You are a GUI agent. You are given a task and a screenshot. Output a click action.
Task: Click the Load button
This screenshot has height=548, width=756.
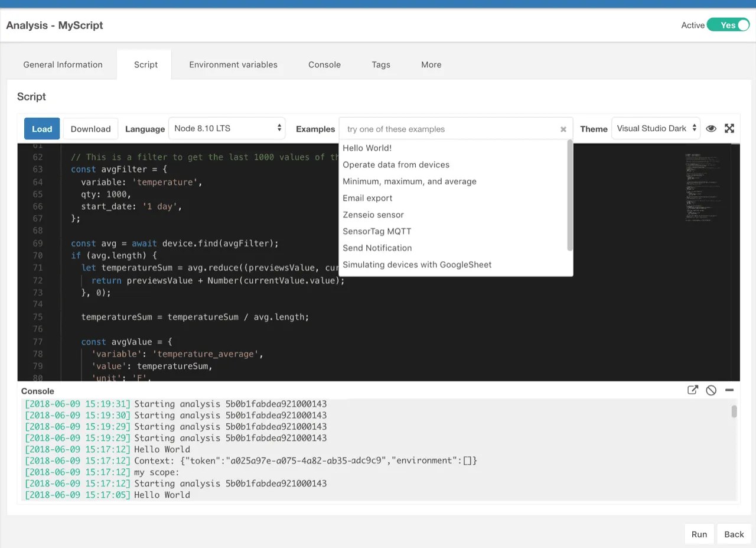[x=41, y=128]
